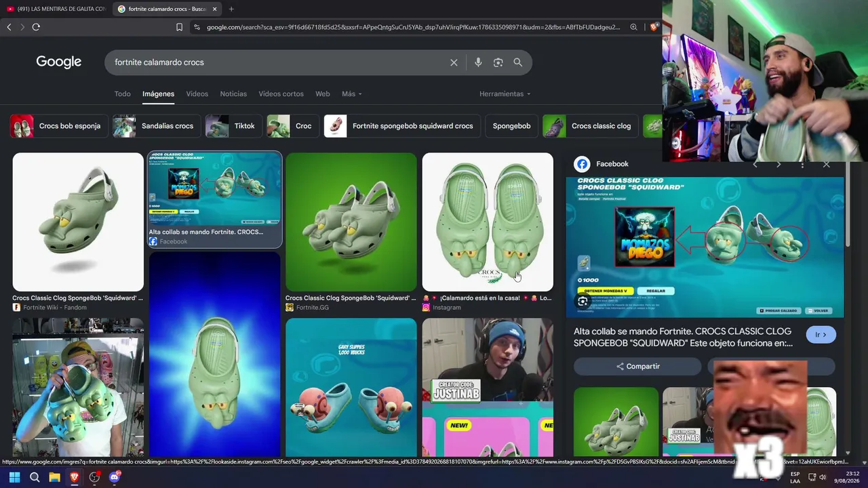Filter by 'Crocs classic clog' chip

point(591,126)
